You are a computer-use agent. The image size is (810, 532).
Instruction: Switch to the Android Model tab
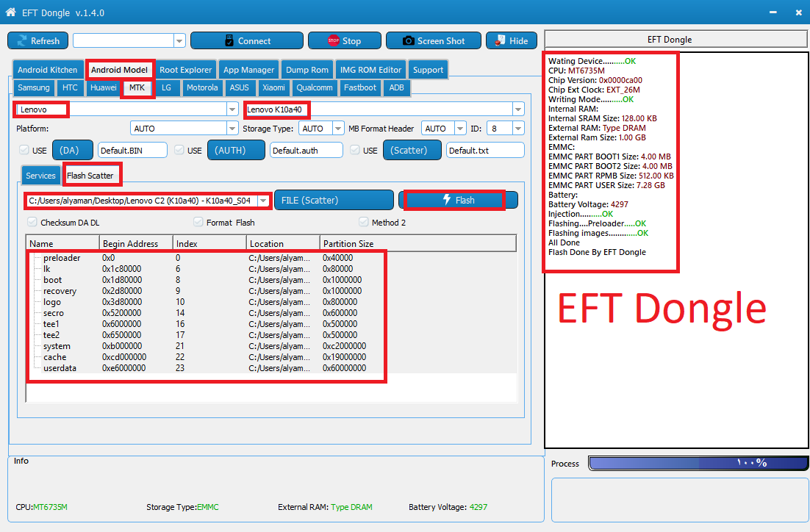tap(119, 70)
